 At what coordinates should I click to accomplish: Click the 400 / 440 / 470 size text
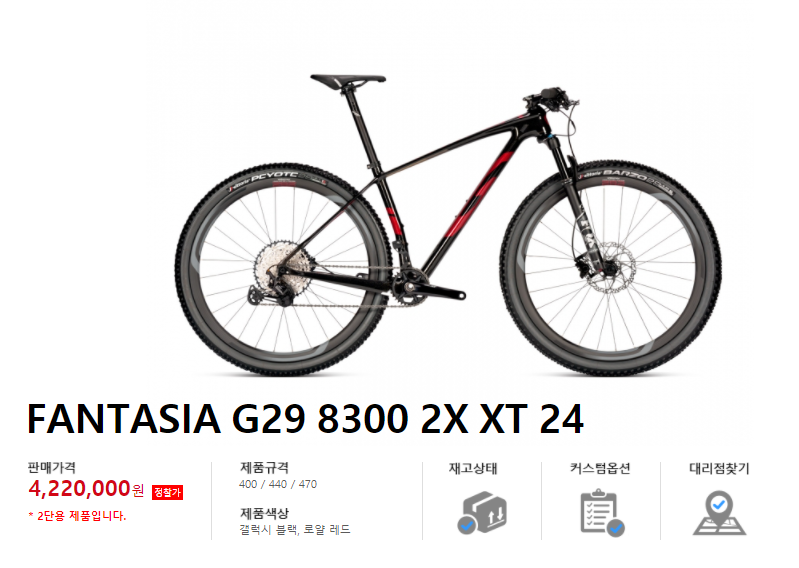278,484
